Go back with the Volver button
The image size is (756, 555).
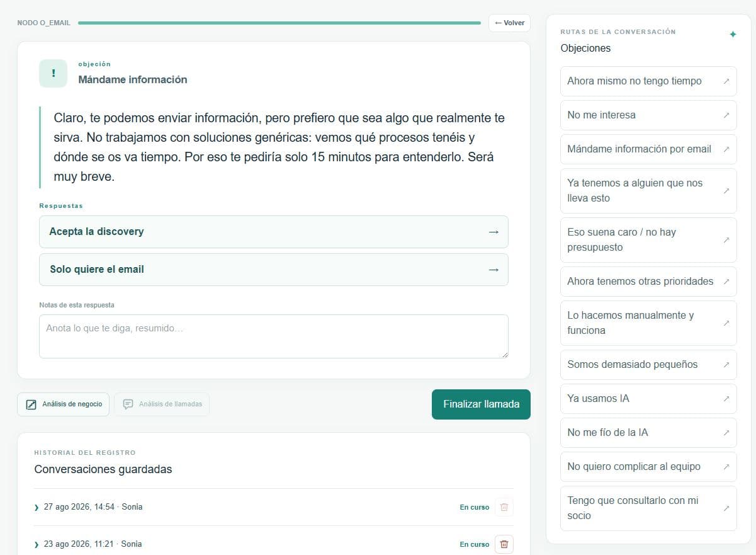509,23
